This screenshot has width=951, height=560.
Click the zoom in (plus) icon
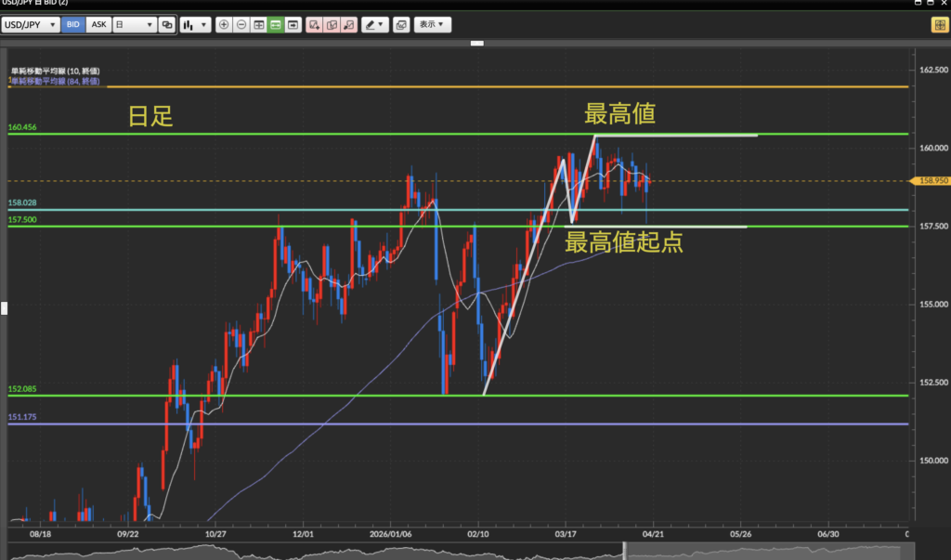pyautogui.click(x=224, y=25)
